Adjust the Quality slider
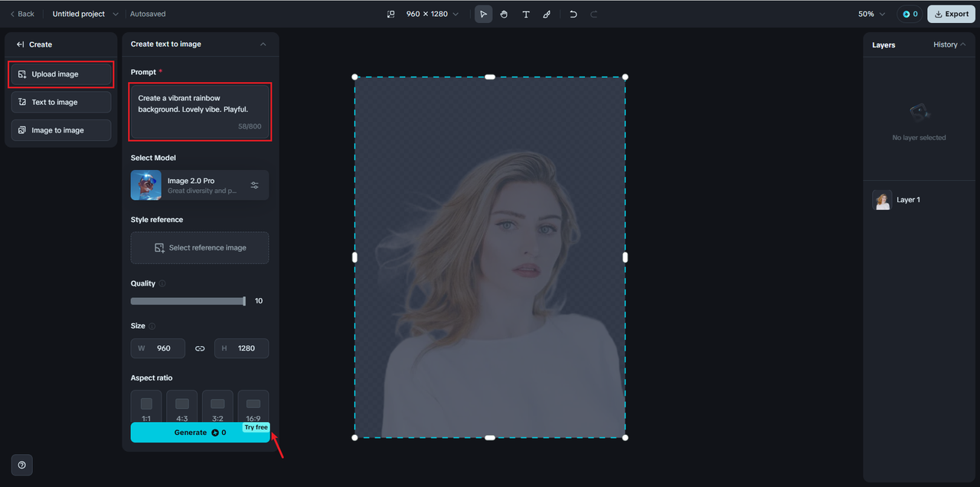 [x=243, y=301]
